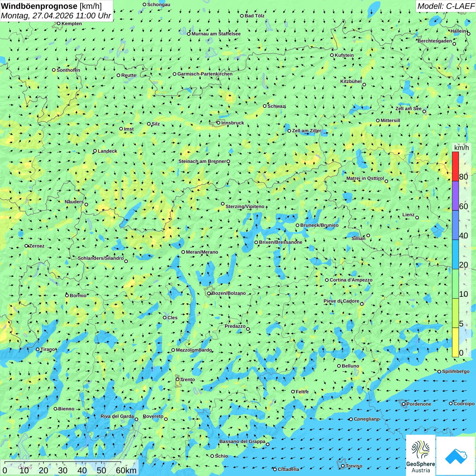The height and width of the screenshot is (476, 476).
Task: Click the 'Riva del Garda' label
Action: [117, 416]
